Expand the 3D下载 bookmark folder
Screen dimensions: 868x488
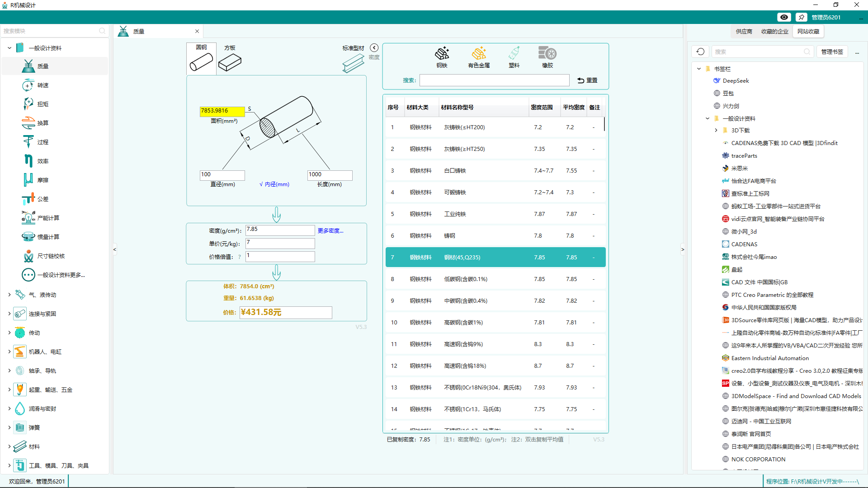tap(716, 130)
